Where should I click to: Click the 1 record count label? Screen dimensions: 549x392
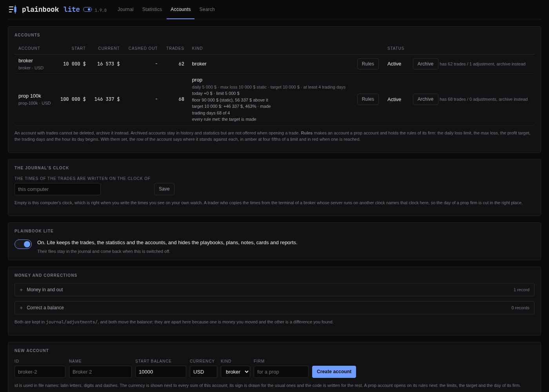click(x=521, y=290)
